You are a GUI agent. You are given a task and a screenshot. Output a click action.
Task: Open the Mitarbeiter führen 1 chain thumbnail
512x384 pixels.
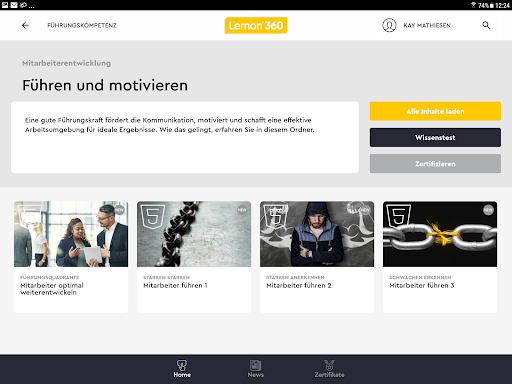click(194, 234)
